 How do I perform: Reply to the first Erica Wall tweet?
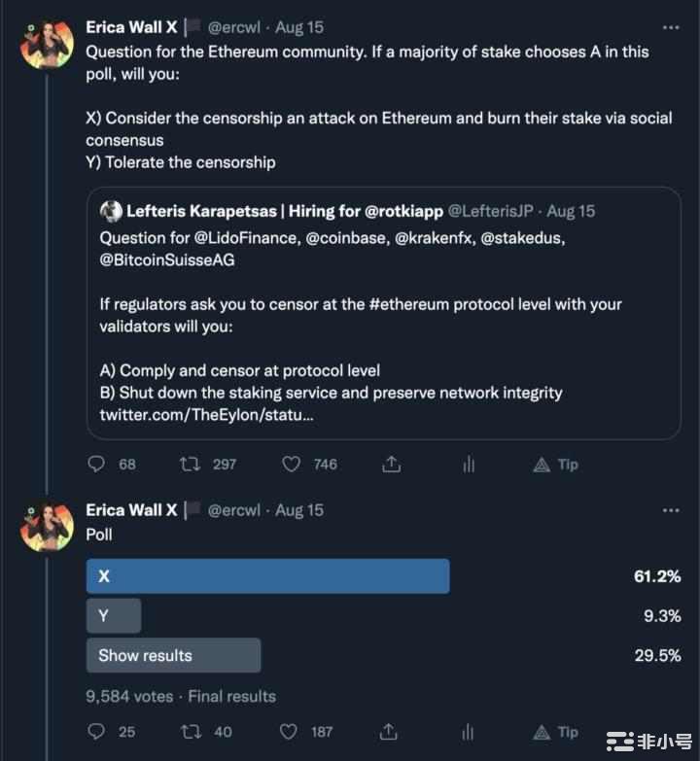(96, 465)
